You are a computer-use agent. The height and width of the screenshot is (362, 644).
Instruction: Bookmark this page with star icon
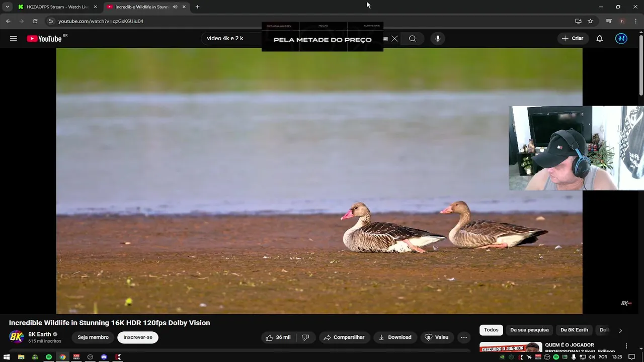590,21
